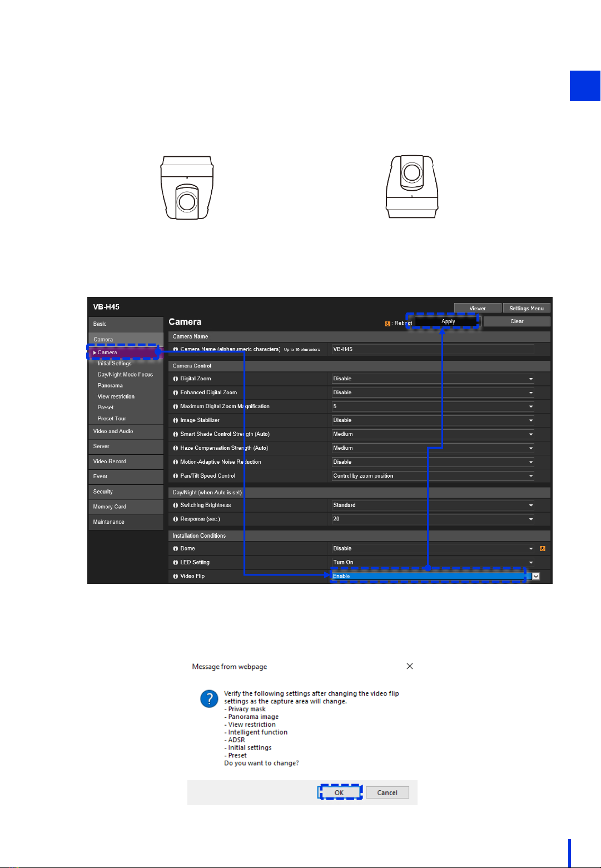Open the Enhanced Digital Zoom dropdown
Viewport: 601px width, 868px height.
click(433, 393)
